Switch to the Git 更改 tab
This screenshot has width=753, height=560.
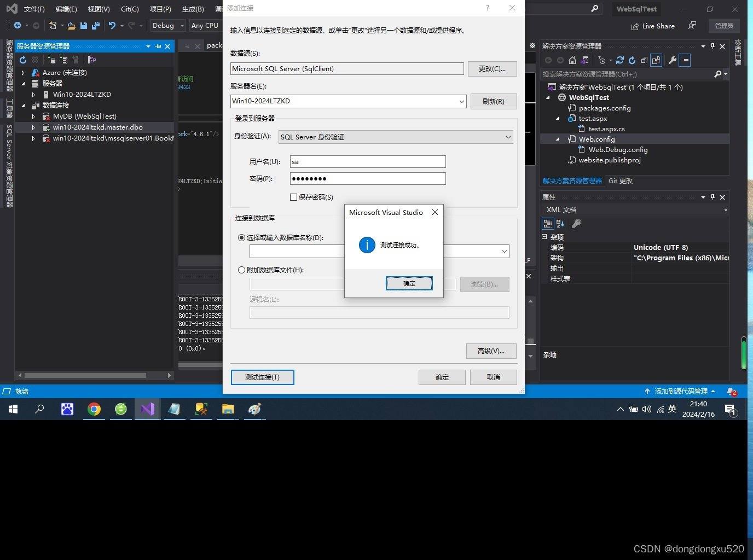click(x=621, y=181)
